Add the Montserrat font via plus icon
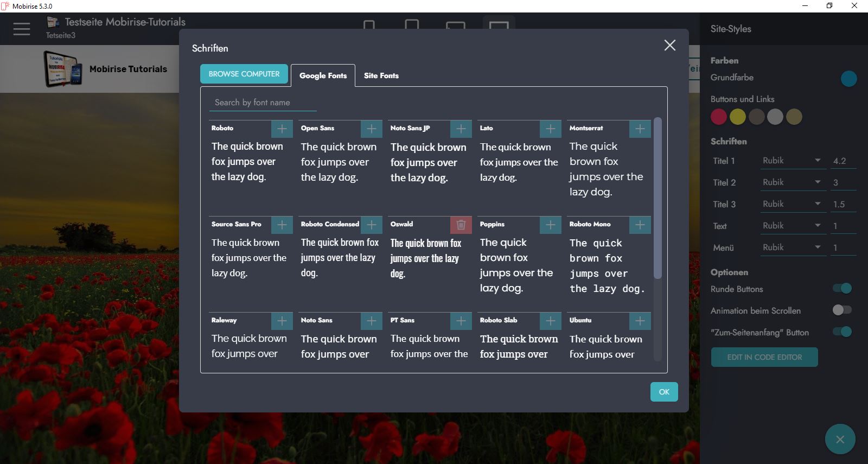868x464 pixels. 640,129
